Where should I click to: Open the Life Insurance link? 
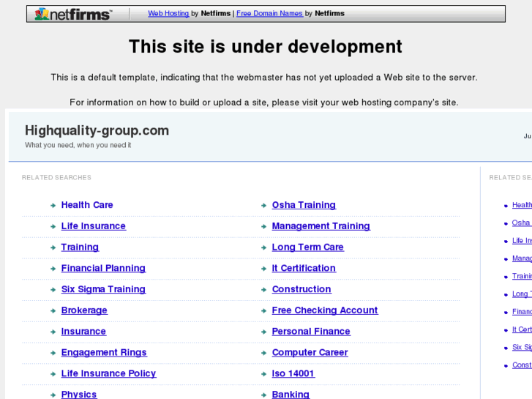(94, 225)
